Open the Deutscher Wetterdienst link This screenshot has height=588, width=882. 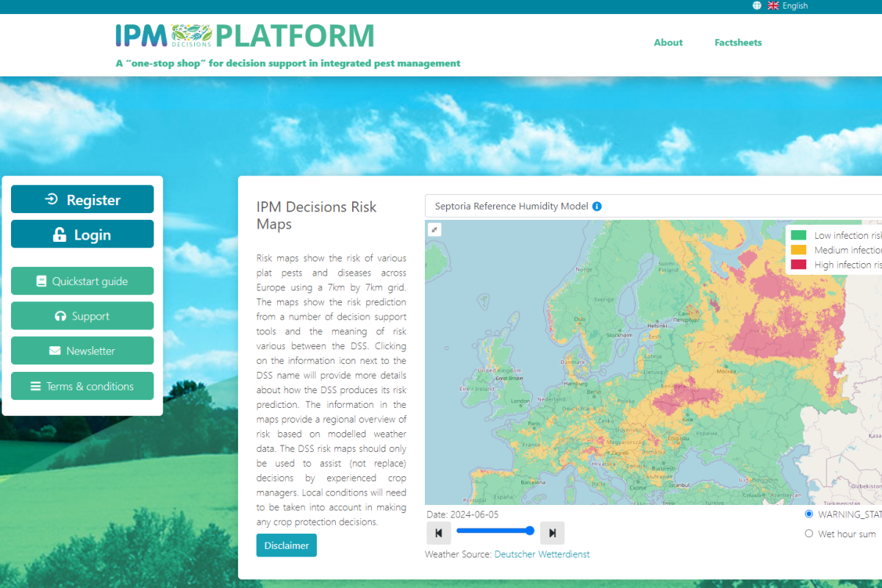[x=542, y=554]
